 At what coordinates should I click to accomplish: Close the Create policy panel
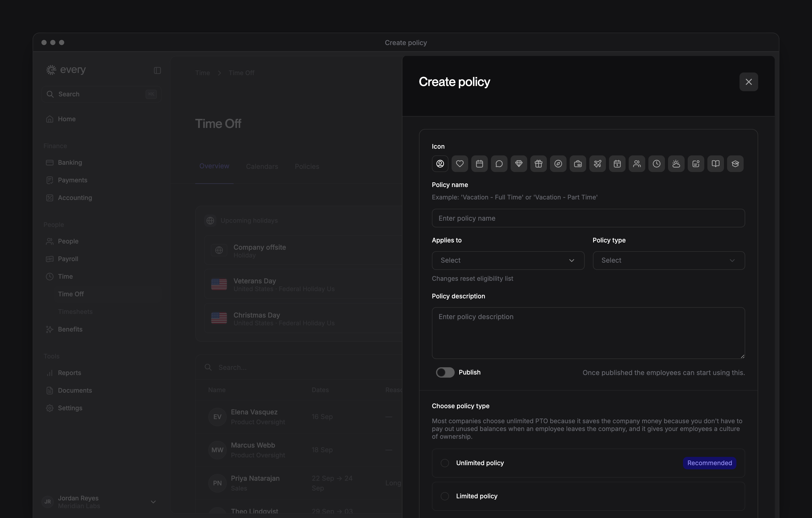[749, 82]
